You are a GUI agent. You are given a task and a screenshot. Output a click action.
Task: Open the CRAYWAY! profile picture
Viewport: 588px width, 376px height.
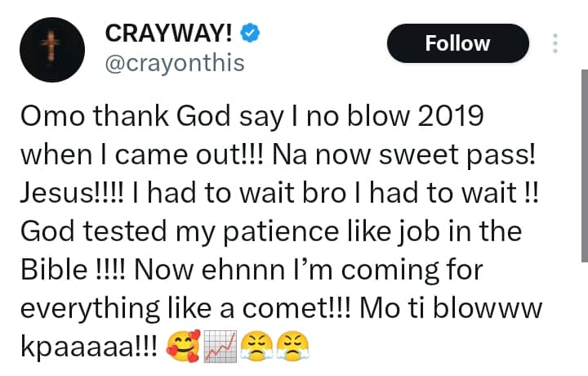(51, 49)
